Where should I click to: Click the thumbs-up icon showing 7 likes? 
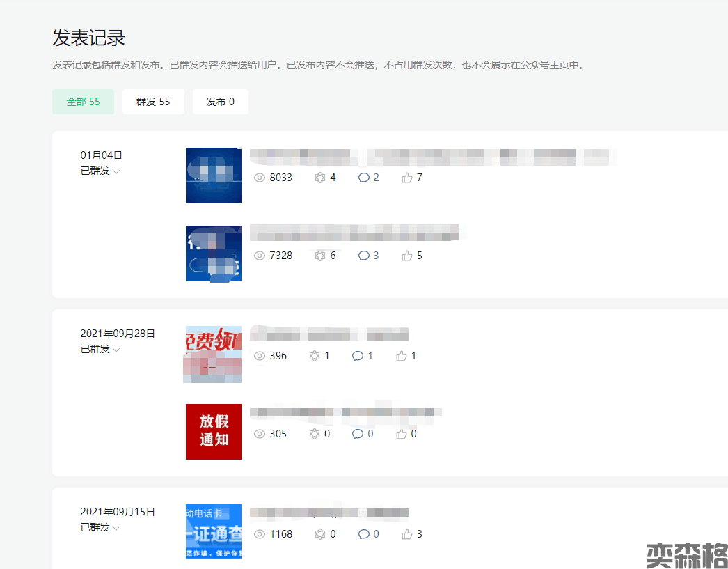407,178
